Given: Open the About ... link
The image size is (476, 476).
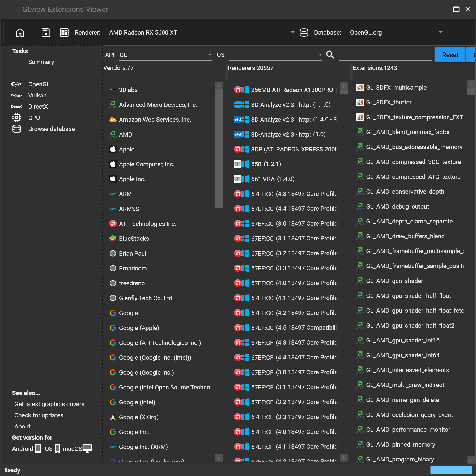Looking at the screenshot, I should pos(25,426).
